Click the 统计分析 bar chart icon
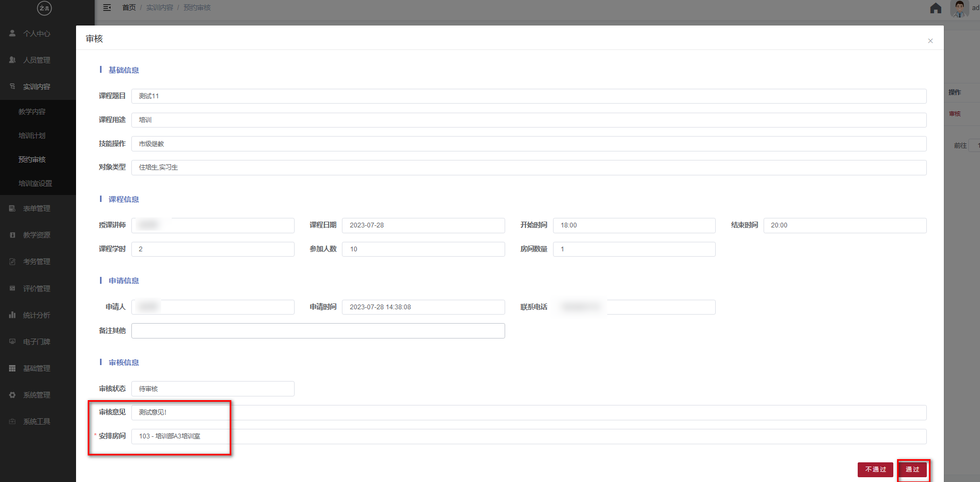Screen dimensions: 980x482 pyautogui.click(x=12, y=315)
